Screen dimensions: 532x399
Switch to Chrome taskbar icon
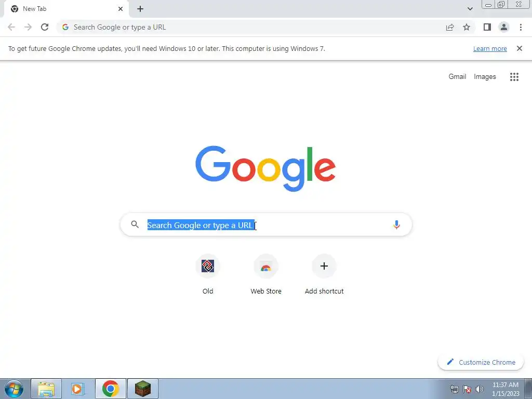point(110,389)
